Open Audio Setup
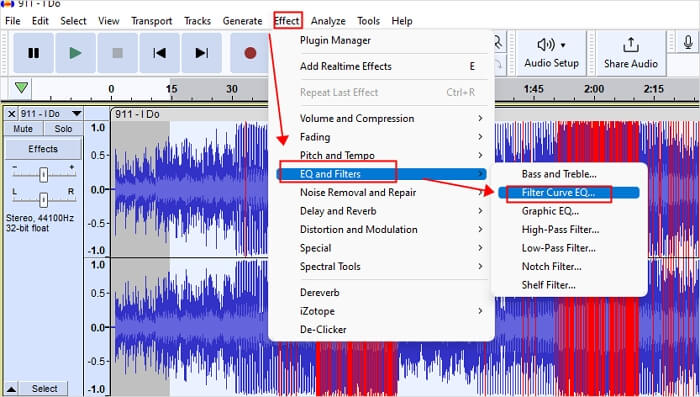 click(551, 53)
